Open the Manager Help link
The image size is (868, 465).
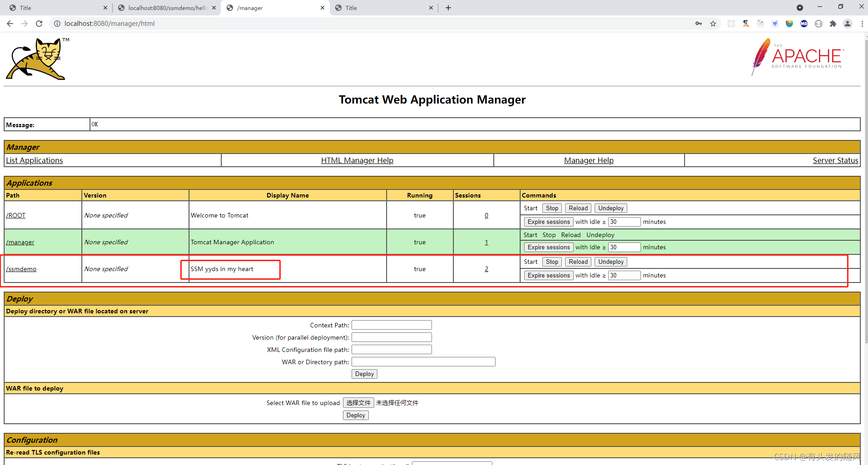click(x=589, y=160)
